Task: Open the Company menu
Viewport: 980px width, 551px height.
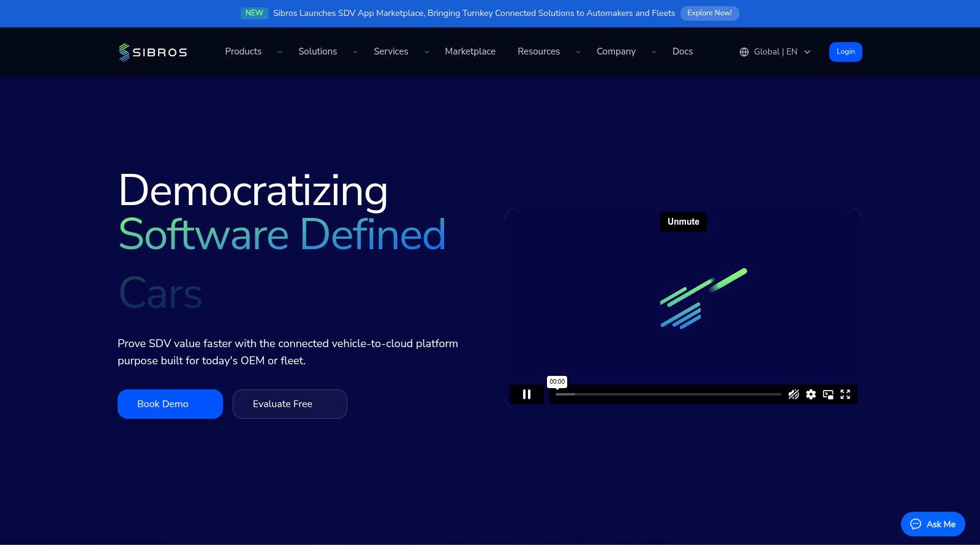Action: [x=616, y=51]
